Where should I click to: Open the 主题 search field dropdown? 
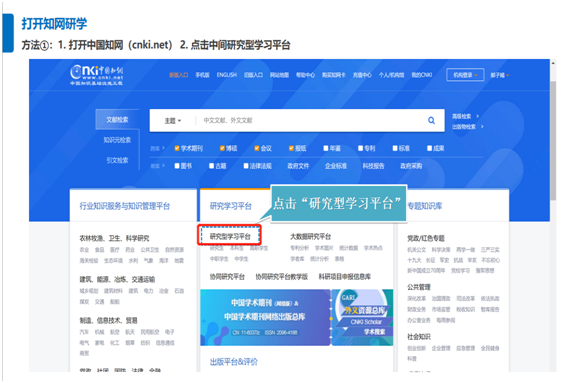[x=173, y=121]
